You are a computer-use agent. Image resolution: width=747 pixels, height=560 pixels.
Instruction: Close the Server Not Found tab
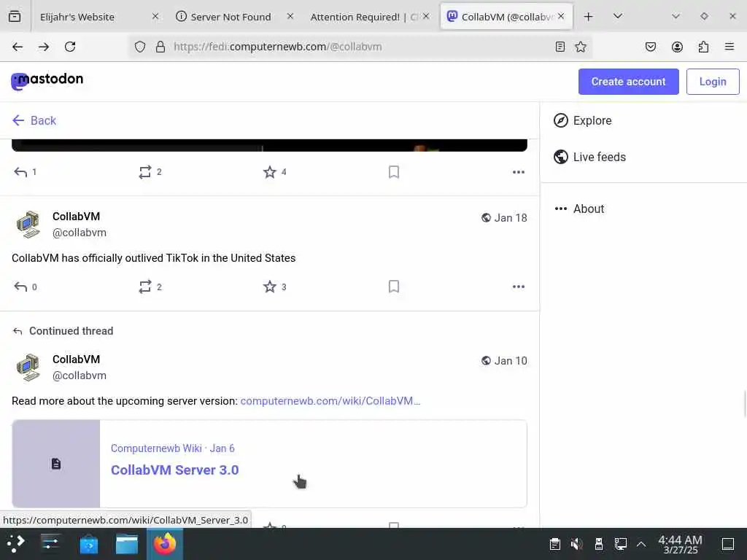click(x=290, y=17)
